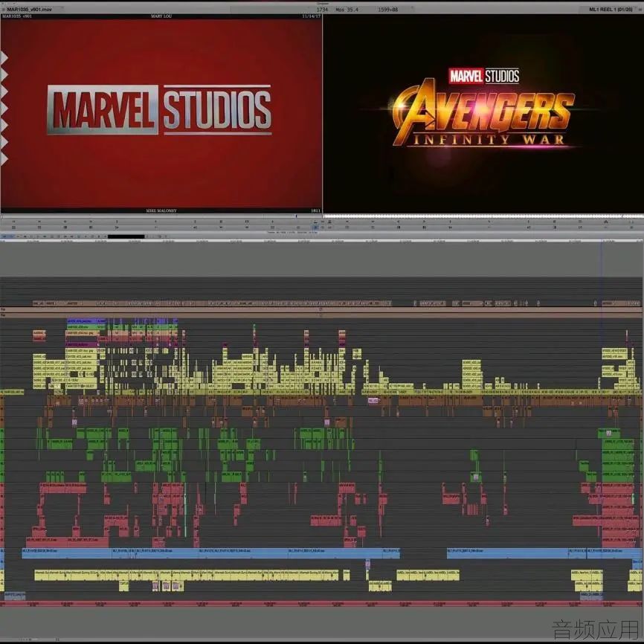The width and height of the screenshot is (644, 644).
Task: Open the ML1 REEL 1 sequence name menu
Action: pos(611,9)
